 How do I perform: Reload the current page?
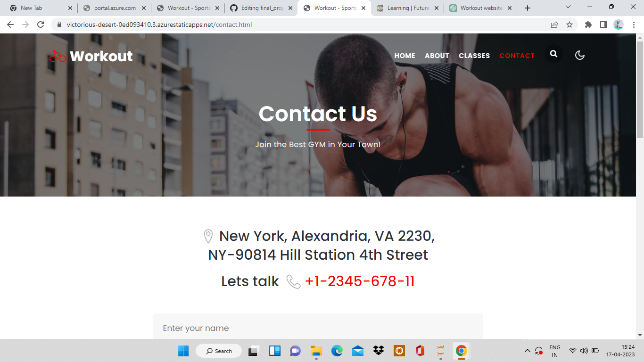click(x=41, y=25)
